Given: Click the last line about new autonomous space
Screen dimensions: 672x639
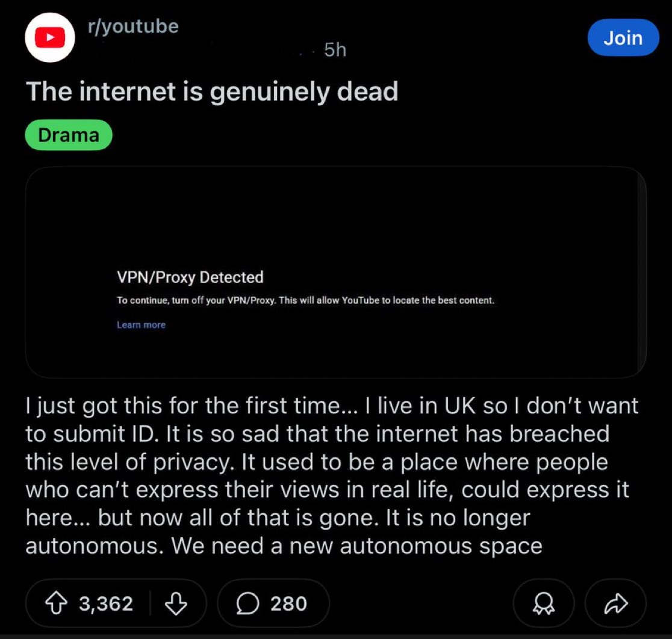Looking at the screenshot, I should 284,546.
